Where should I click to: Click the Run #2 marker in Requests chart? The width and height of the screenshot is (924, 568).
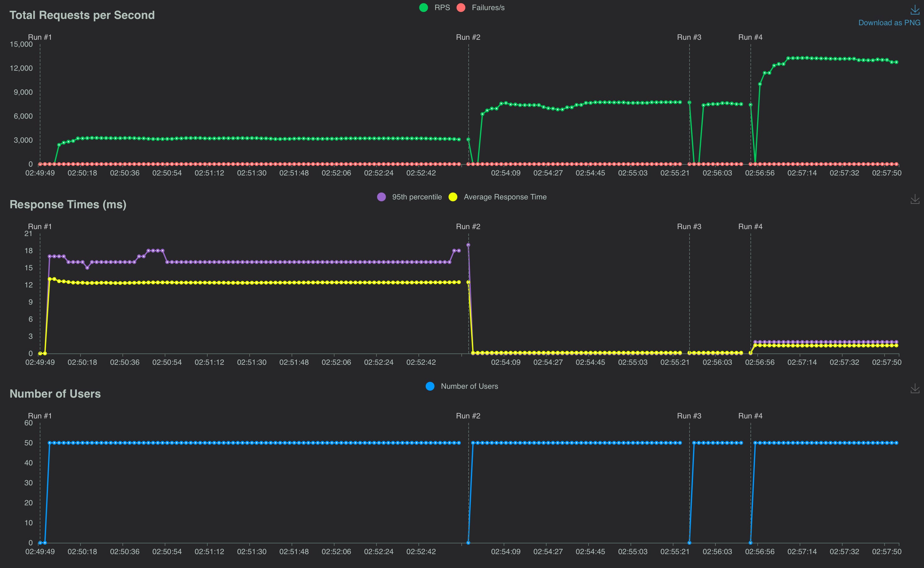click(468, 37)
